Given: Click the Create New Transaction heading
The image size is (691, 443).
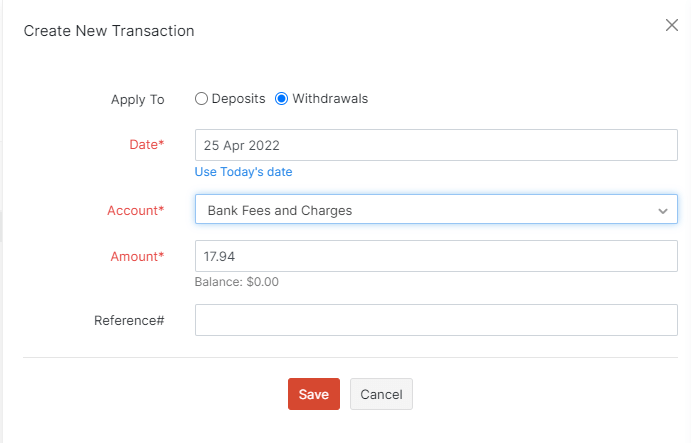Looking at the screenshot, I should pyautogui.click(x=109, y=31).
